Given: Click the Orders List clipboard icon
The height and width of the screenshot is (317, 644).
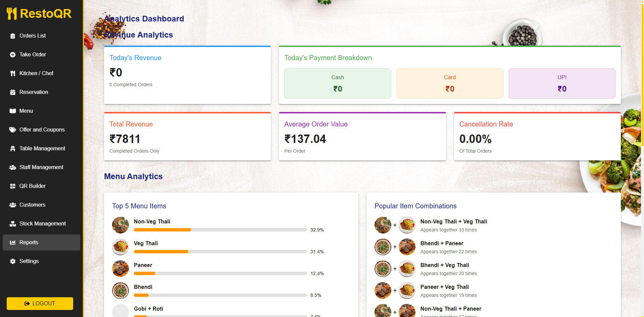Looking at the screenshot, I should (13, 36).
